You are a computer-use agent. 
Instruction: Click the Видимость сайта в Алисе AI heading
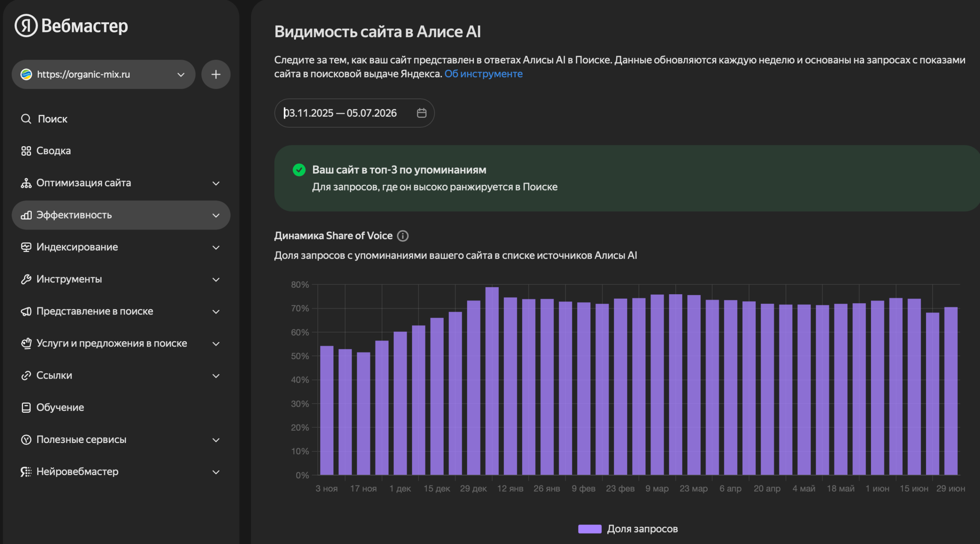pos(377,32)
